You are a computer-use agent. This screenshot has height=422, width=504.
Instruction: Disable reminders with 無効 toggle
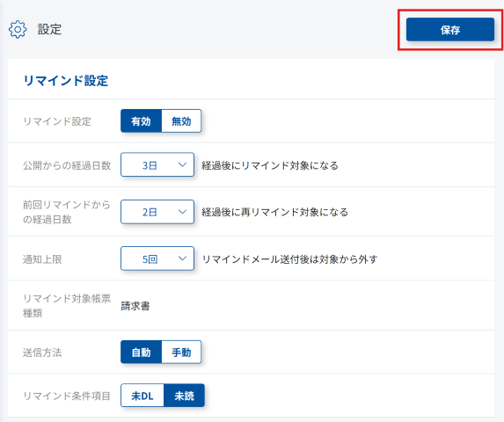[x=181, y=121]
